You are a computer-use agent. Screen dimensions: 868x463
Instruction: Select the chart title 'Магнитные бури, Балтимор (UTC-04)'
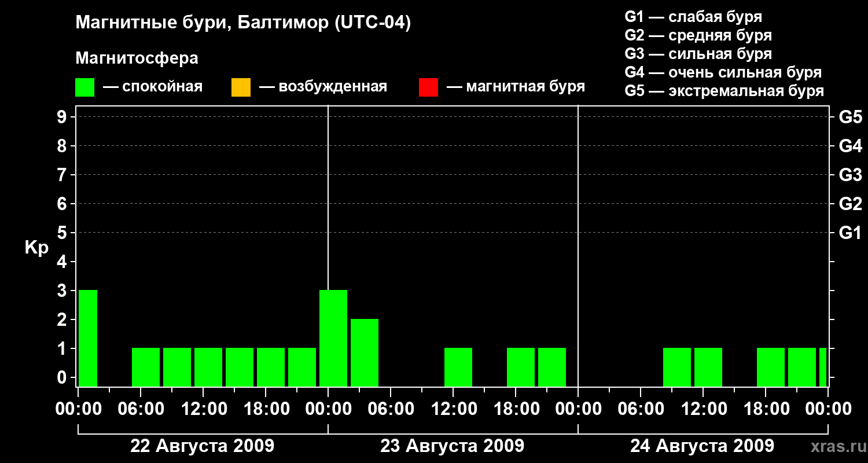[x=243, y=24]
